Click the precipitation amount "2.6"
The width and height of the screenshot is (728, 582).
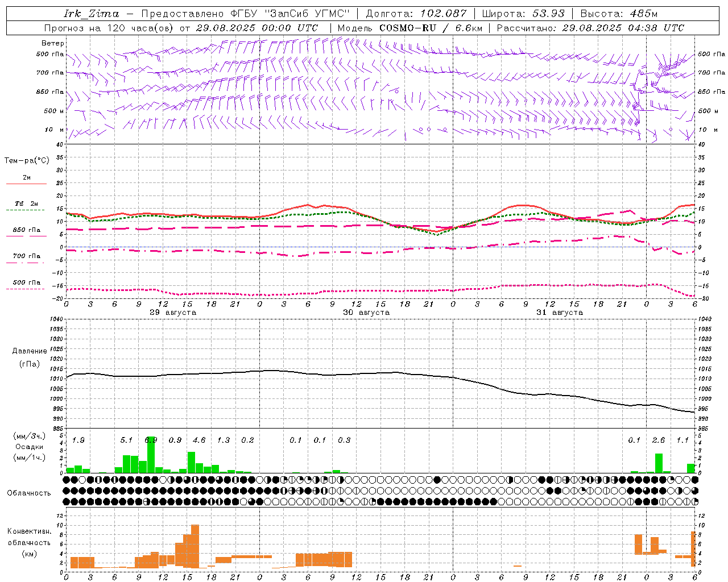[659, 440]
